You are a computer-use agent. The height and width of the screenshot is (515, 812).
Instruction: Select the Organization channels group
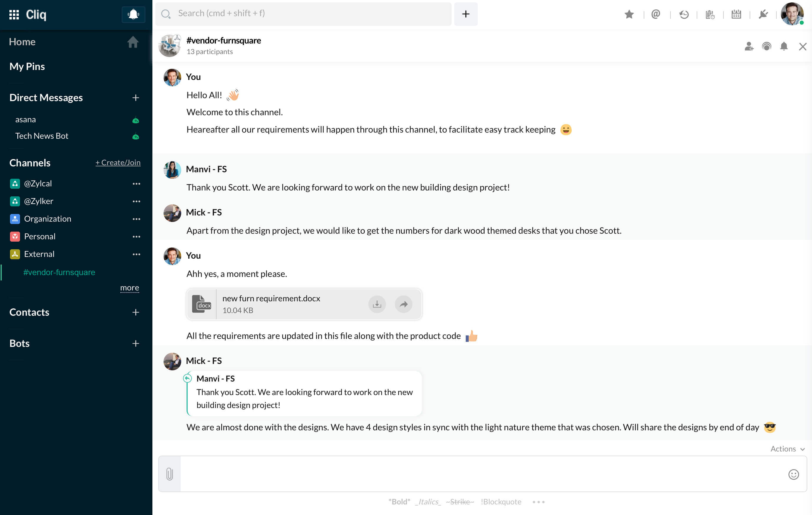(x=48, y=219)
